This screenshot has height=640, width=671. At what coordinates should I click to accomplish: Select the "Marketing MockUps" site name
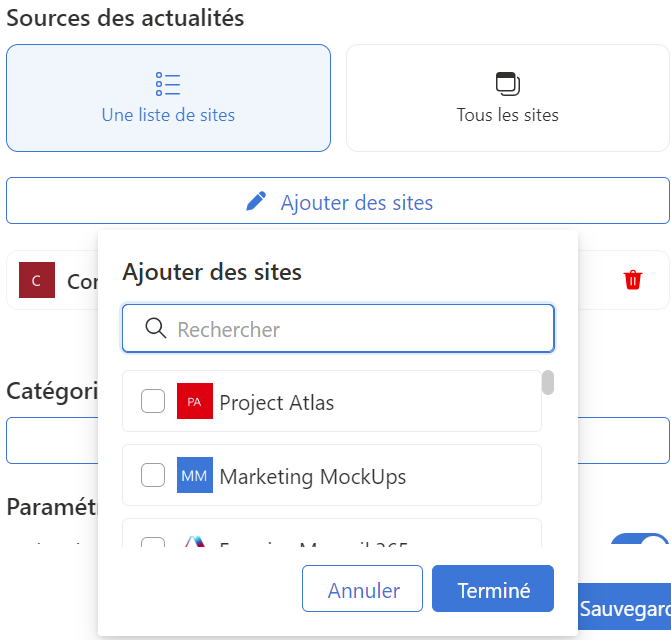coord(313,477)
